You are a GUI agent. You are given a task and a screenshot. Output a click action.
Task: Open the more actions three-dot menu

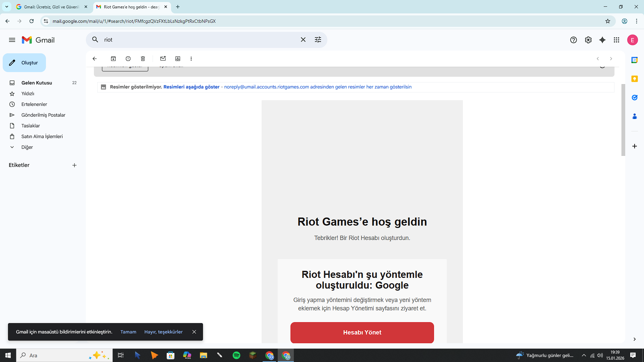pyautogui.click(x=191, y=59)
